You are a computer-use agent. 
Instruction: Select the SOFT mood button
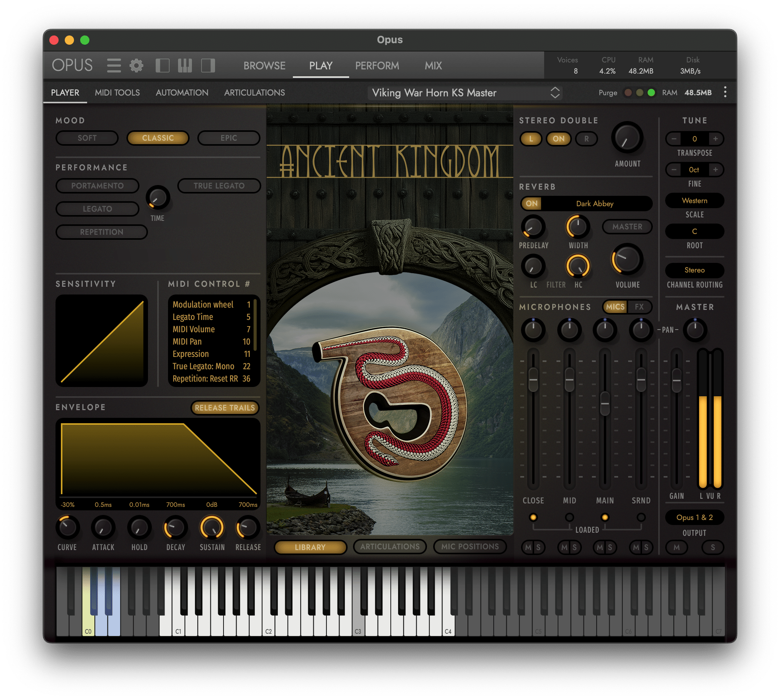tap(87, 138)
